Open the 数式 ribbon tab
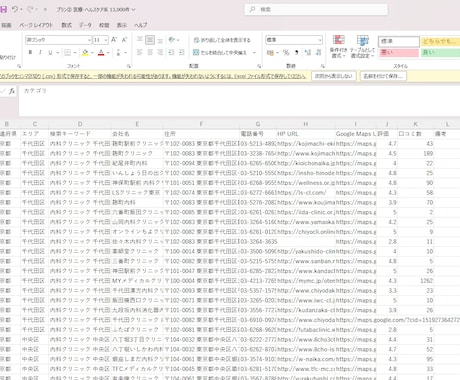Screen dimensions: 460x380 coord(67,25)
